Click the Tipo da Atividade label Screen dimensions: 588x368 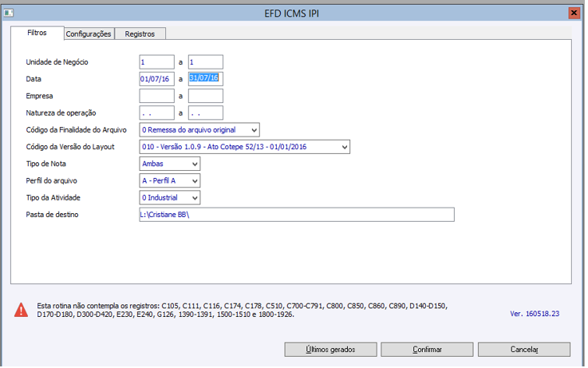[53, 197]
